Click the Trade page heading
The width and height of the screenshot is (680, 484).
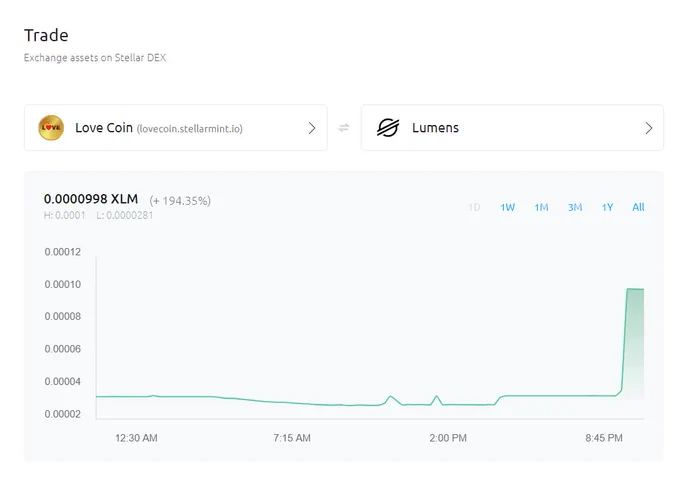tap(46, 35)
